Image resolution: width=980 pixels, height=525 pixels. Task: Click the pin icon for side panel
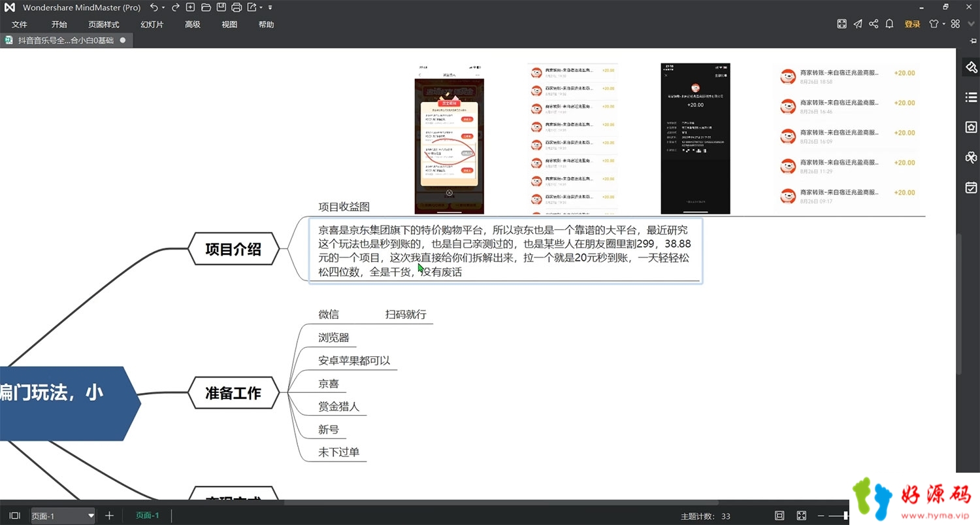click(x=974, y=41)
